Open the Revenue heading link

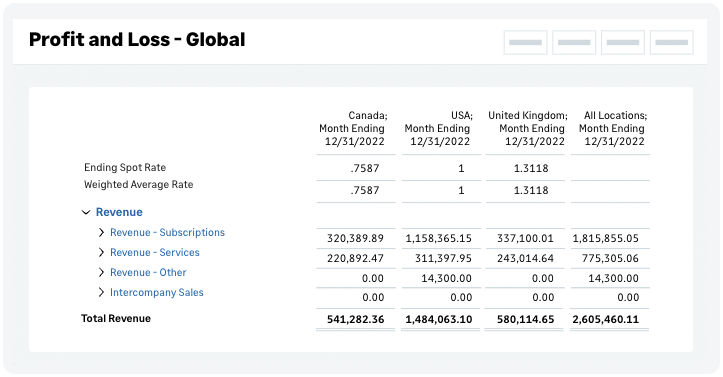[x=119, y=212]
